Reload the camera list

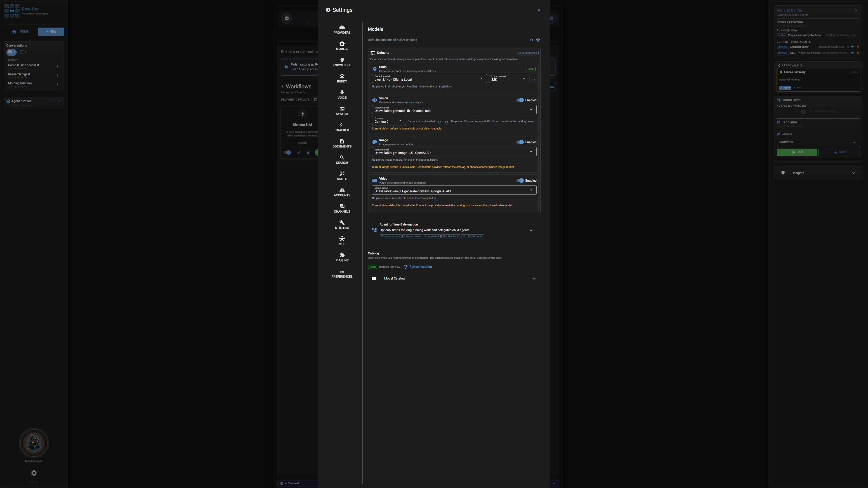click(x=439, y=122)
